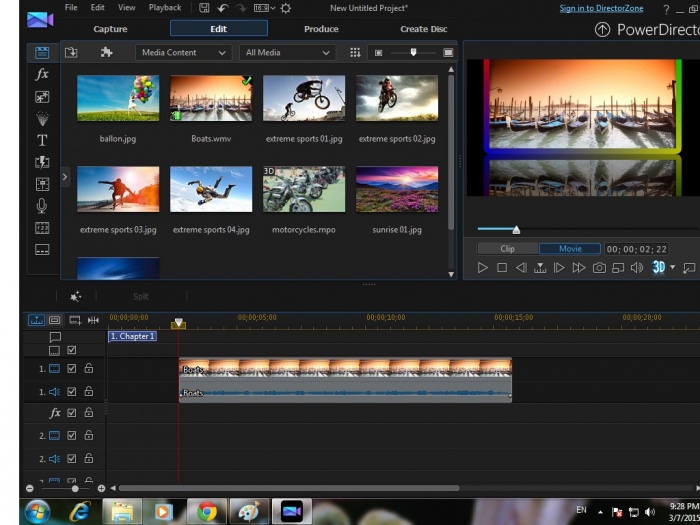Click the import media folder icon
The width and height of the screenshot is (700, 525).
click(71, 52)
